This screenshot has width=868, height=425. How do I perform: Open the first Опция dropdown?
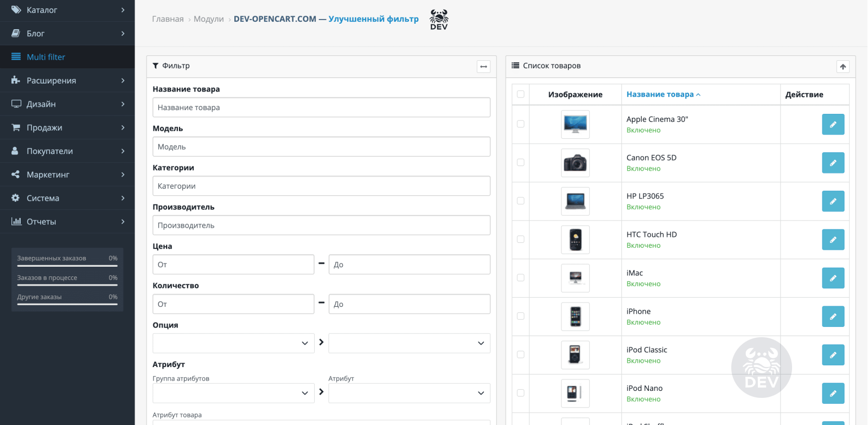point(233,343)
